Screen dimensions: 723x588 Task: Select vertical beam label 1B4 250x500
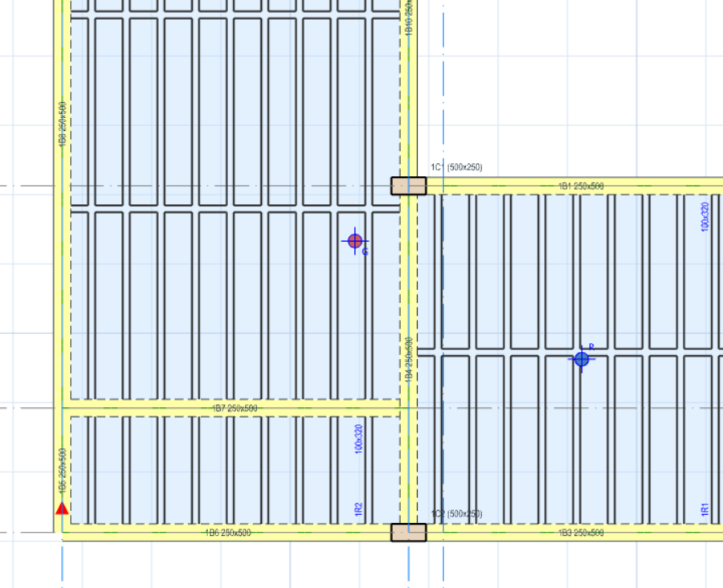(x=409, y=359)
